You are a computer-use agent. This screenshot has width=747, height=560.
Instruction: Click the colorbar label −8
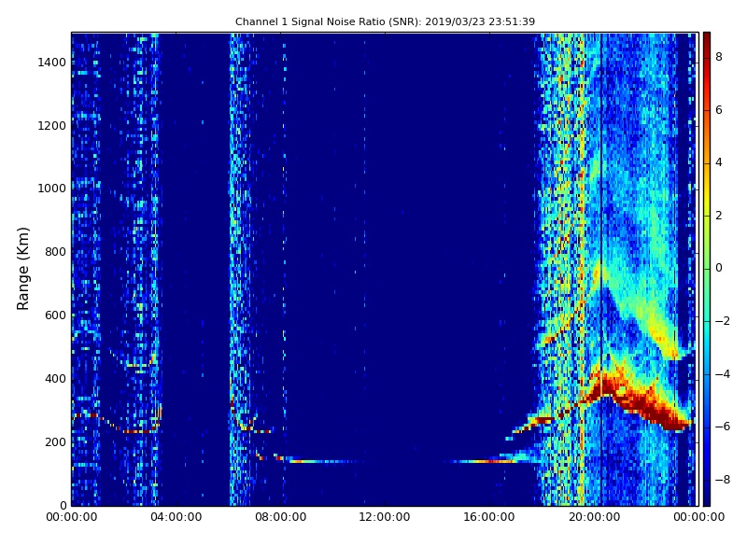tap(722, 480)
